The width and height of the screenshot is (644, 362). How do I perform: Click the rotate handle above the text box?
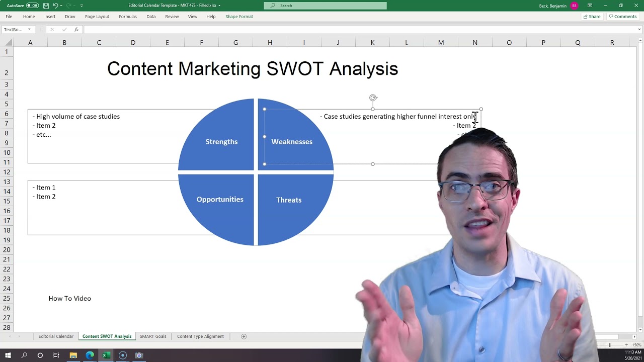coord(373,98)
